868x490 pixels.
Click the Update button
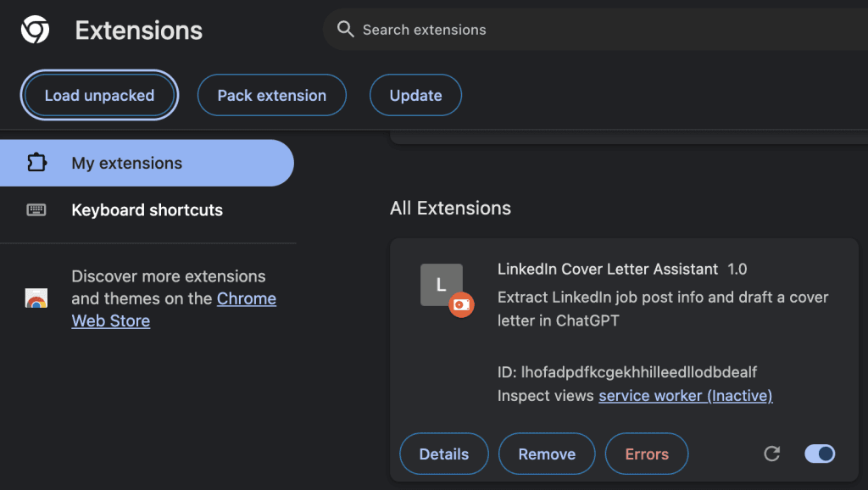[415, 95]
